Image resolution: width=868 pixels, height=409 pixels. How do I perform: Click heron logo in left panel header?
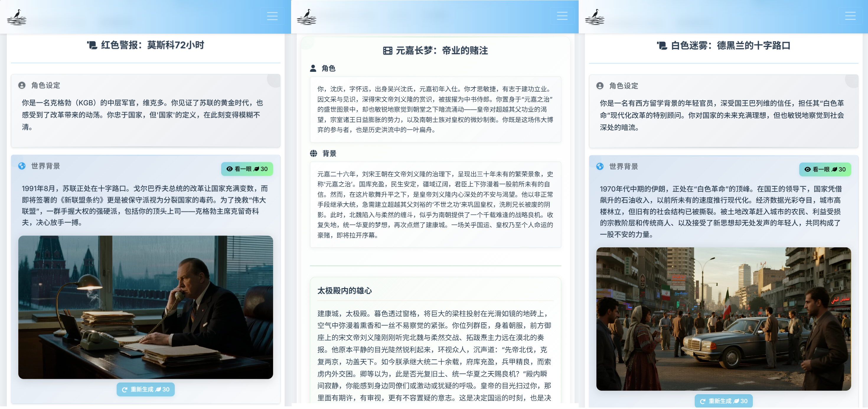click(x=17, y=17)
